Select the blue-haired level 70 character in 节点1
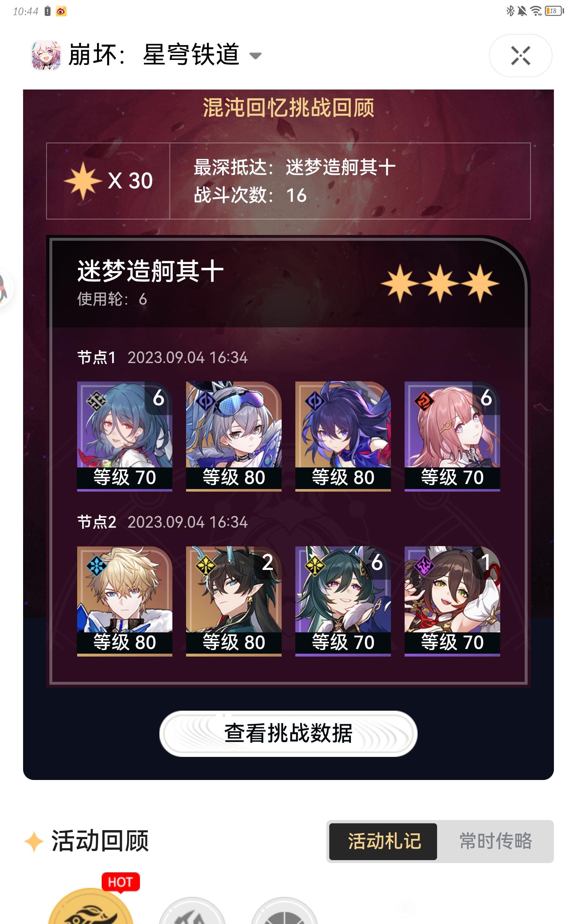The image size is (577, 924). click(124, 436)
